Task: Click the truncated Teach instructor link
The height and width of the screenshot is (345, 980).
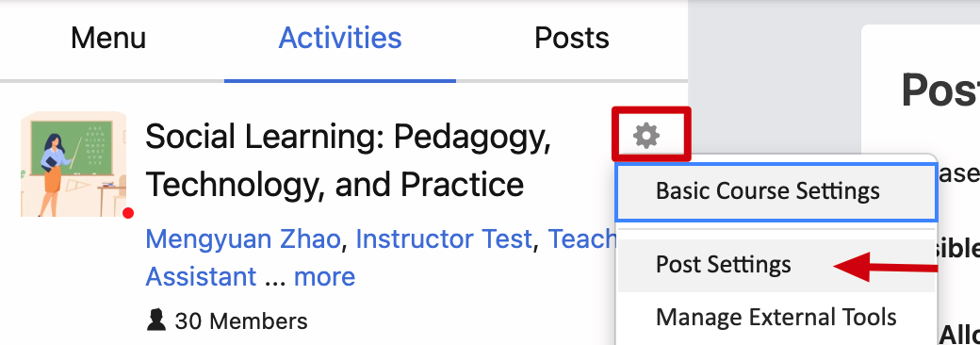Action: click(x=582, y=238)
